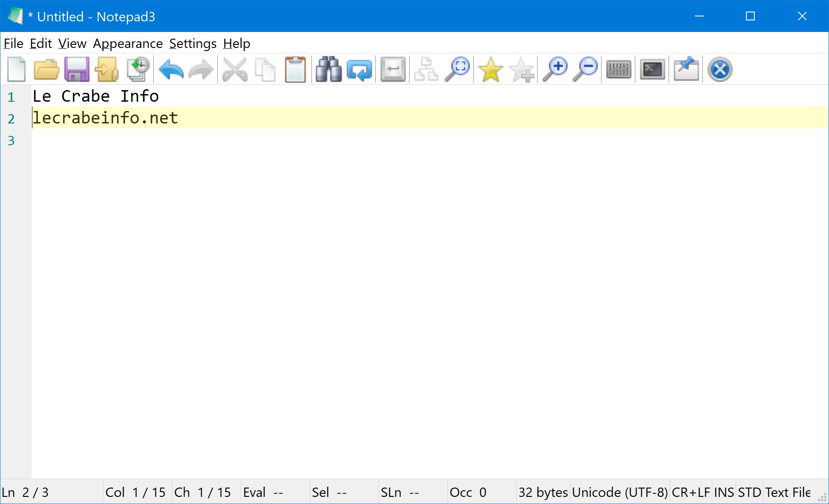Redo the last undone edit
The width and height of the screenshot is (829, 504).
click(201, 69)
